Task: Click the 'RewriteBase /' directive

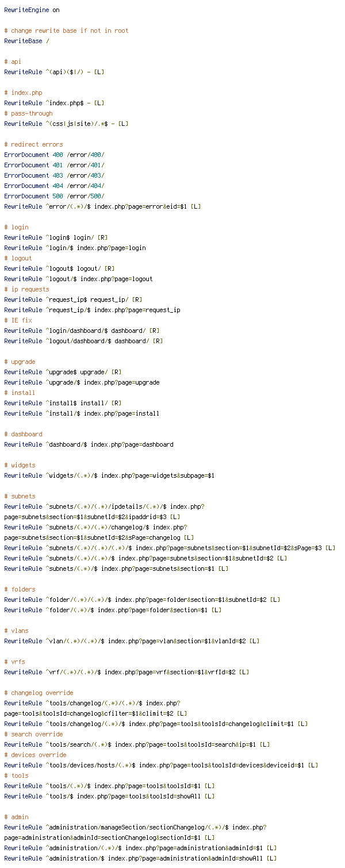Action: 26,41
